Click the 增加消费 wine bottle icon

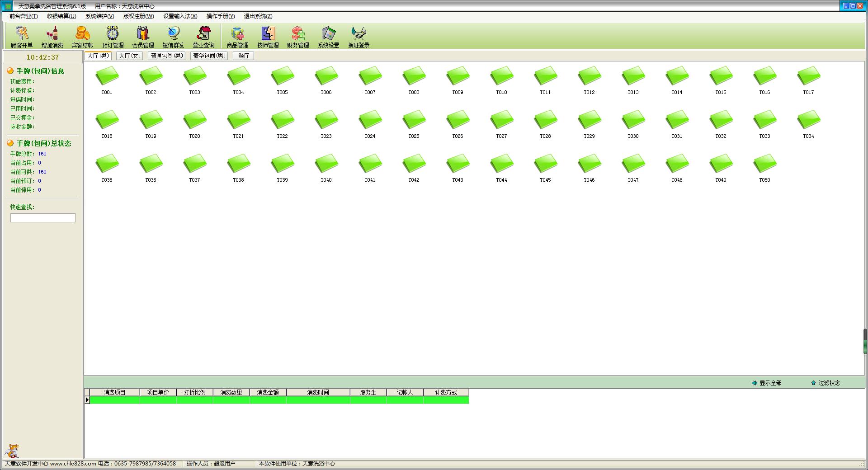pyautogui.click(x=52, y=37)
